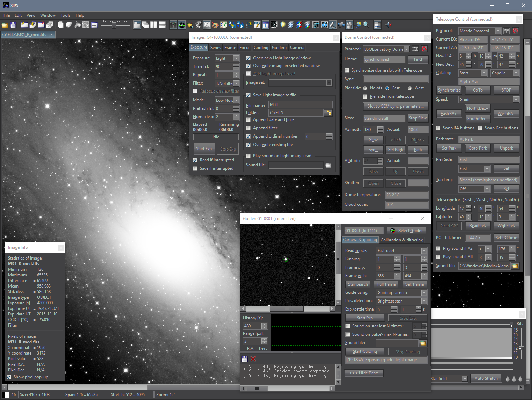Click the floppy disk save icon in main toolbar
This screenshot has width=532, height=400.
13,25
